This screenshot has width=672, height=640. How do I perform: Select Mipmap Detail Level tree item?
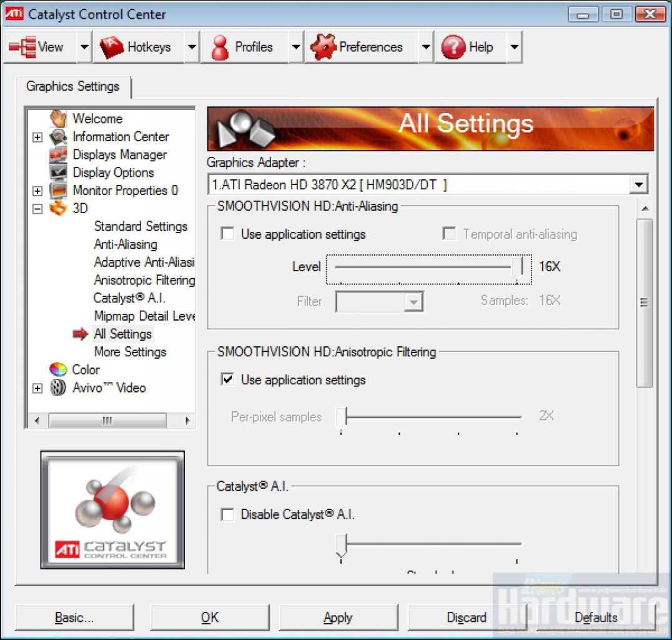pos(144,316)
